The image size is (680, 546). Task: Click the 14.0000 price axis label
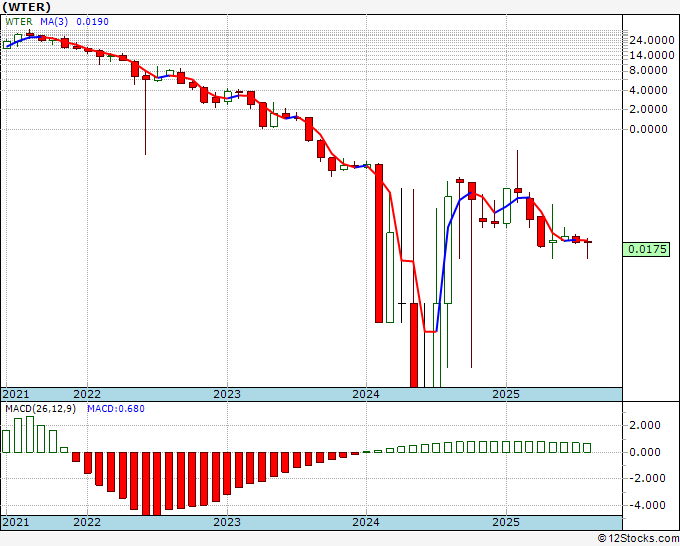coord(652,55)
